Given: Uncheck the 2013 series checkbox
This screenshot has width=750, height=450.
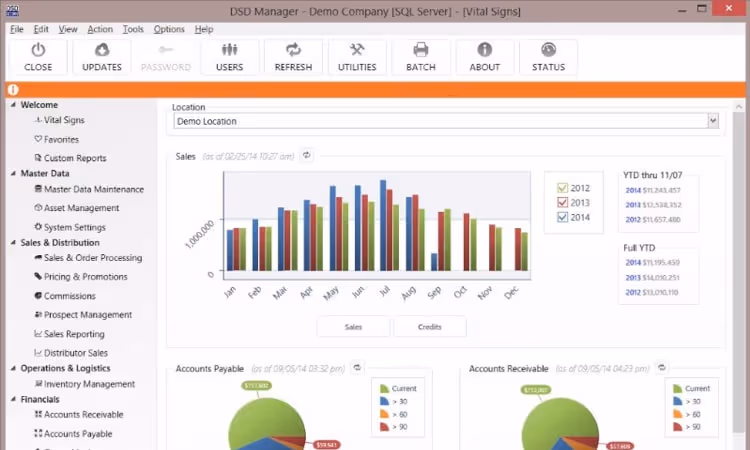Looking at the screenshot, I should [562, 202].
